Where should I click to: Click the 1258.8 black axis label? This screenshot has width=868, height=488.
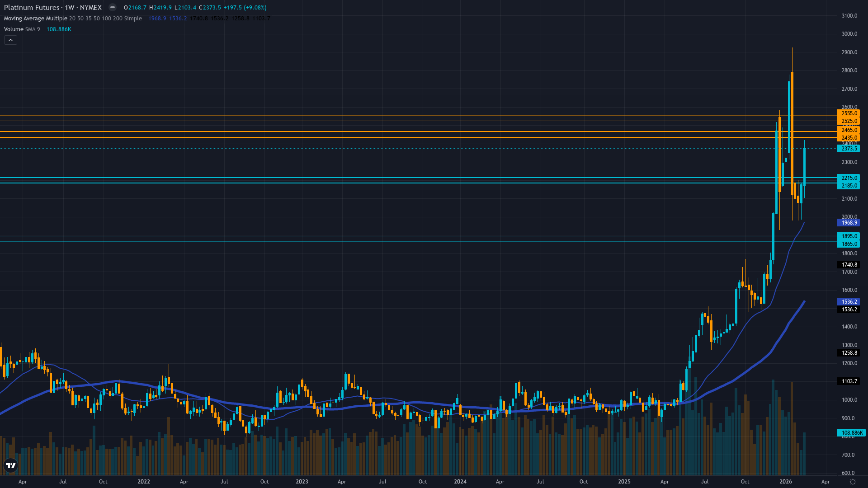849,353
